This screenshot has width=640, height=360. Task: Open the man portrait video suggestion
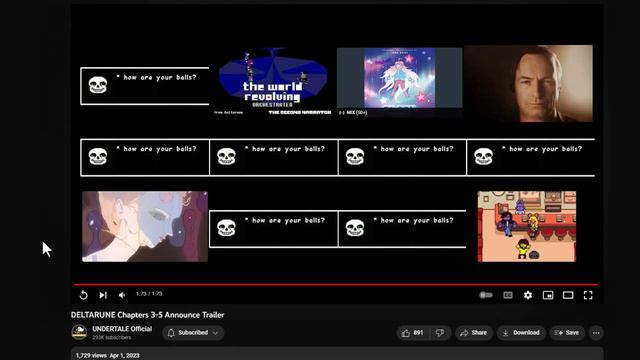(x=529, y=83)
